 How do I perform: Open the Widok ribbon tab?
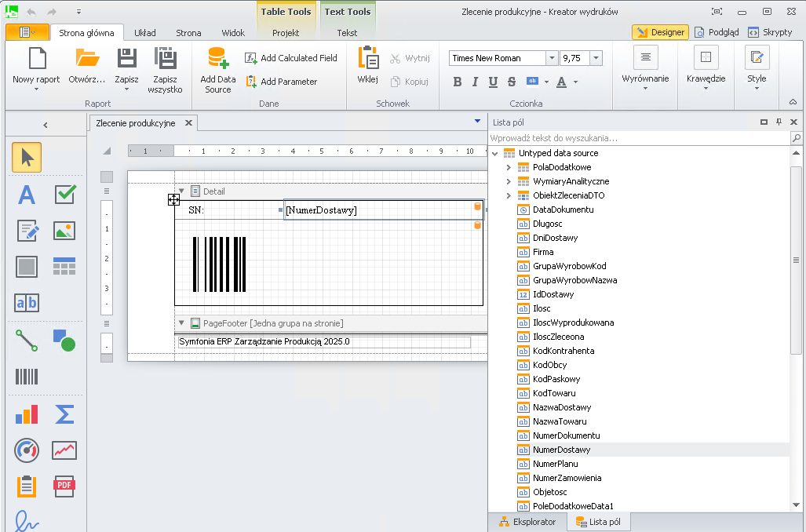point(233,33)
